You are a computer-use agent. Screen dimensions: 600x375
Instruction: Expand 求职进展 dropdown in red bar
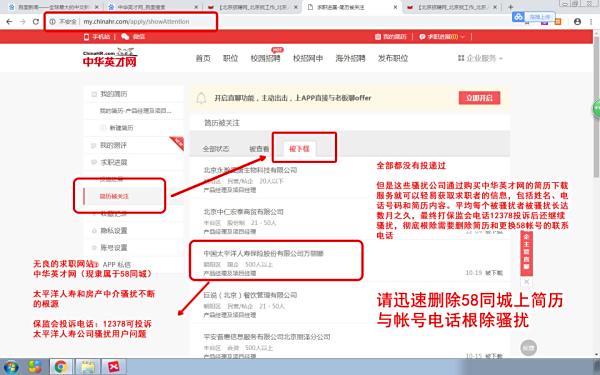coord(442,37)
